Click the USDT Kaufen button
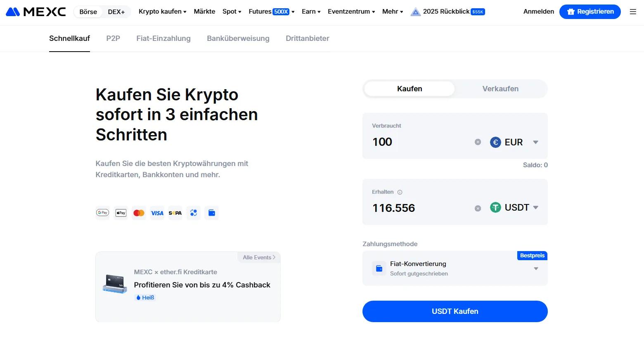Image resolution: width=644 pixels, height=356 pixels. 455,311
